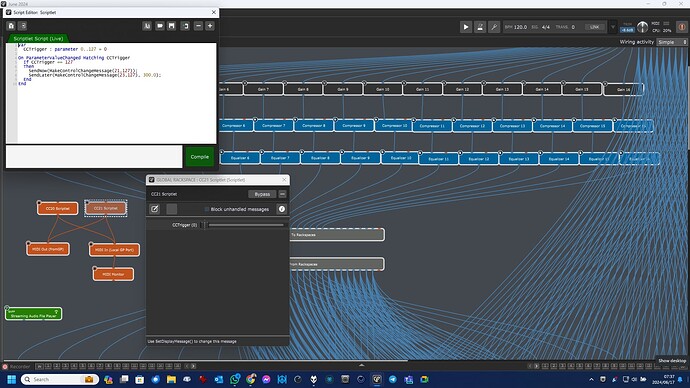Adjust the CCTrigger parameter slider
This screenshot has height=388, width=690.
coord(243,225)
